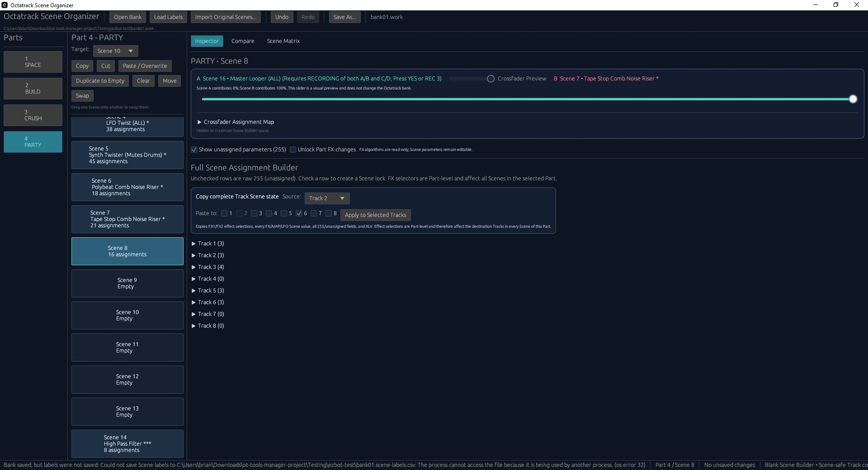Screen dimensions: 868x470
Task: Switch to the Compare tab
Action: click(243, 41)
